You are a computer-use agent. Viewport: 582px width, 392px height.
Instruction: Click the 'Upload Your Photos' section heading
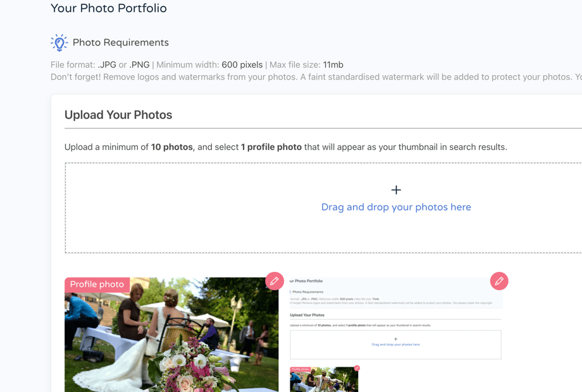point(118,115)
